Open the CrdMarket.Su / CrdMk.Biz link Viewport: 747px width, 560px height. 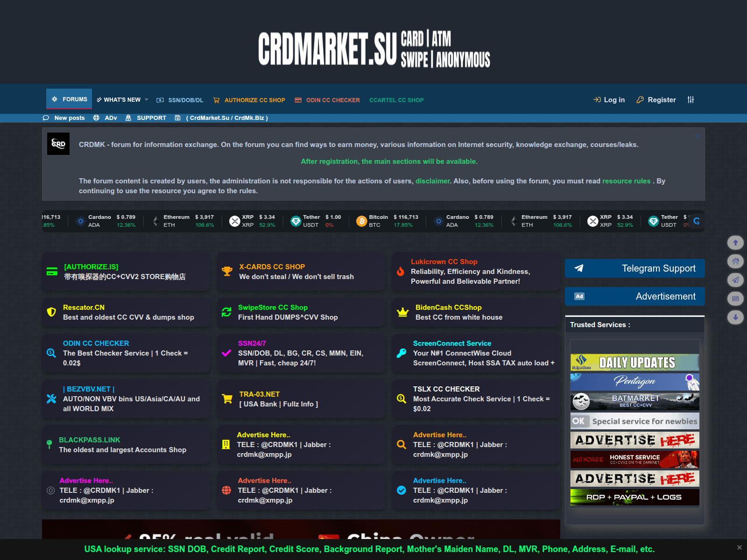221,118
